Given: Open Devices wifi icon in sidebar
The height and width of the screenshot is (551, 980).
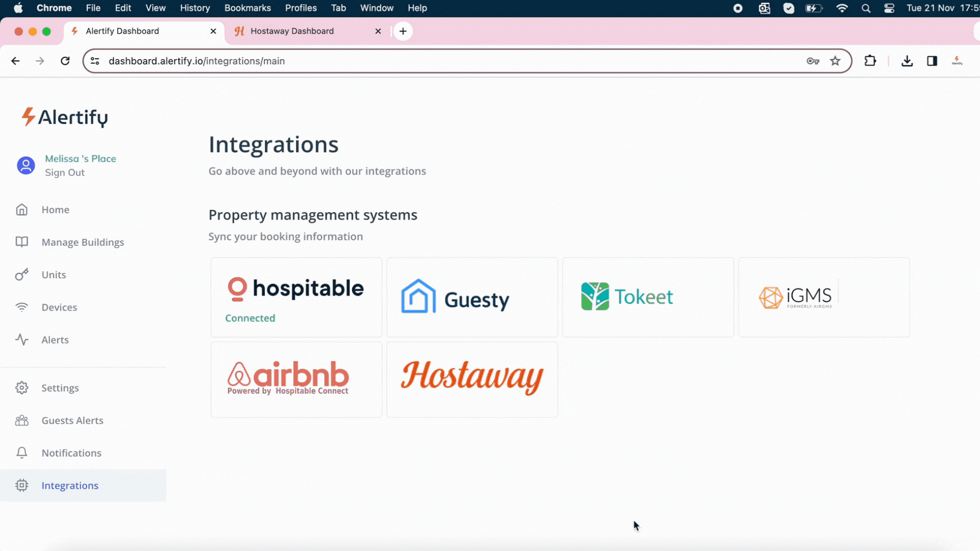Looking at the screenshot, I should click(21, 307).
